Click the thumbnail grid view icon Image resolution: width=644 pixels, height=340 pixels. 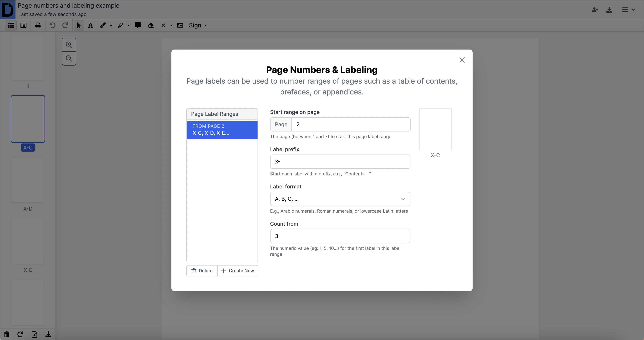(x=11, y=26)
